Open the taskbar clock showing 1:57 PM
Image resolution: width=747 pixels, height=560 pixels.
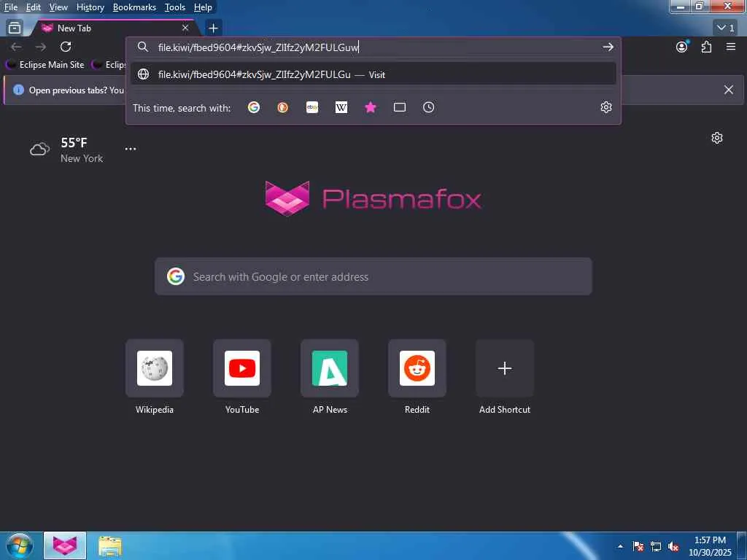click(x=710, y=546)
